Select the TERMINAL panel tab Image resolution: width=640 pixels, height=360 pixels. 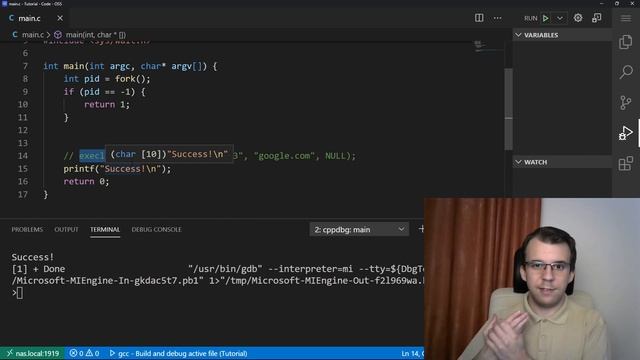point(105,229)
